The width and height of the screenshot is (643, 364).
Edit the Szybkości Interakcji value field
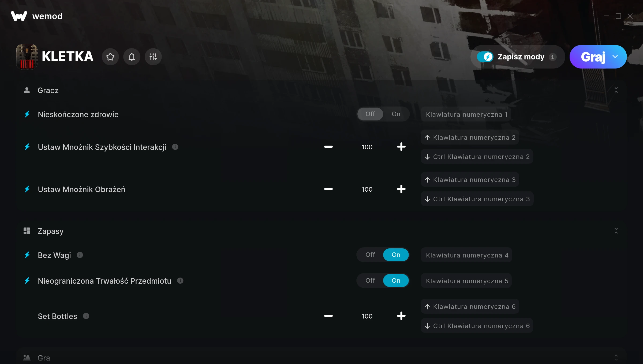pyautogui.click(x=367, y=147)
